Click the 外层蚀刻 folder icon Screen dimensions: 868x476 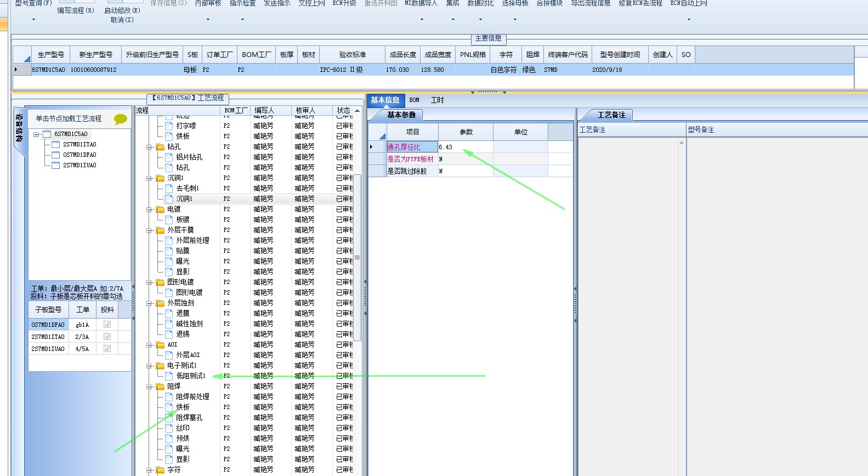click(160, 303)
